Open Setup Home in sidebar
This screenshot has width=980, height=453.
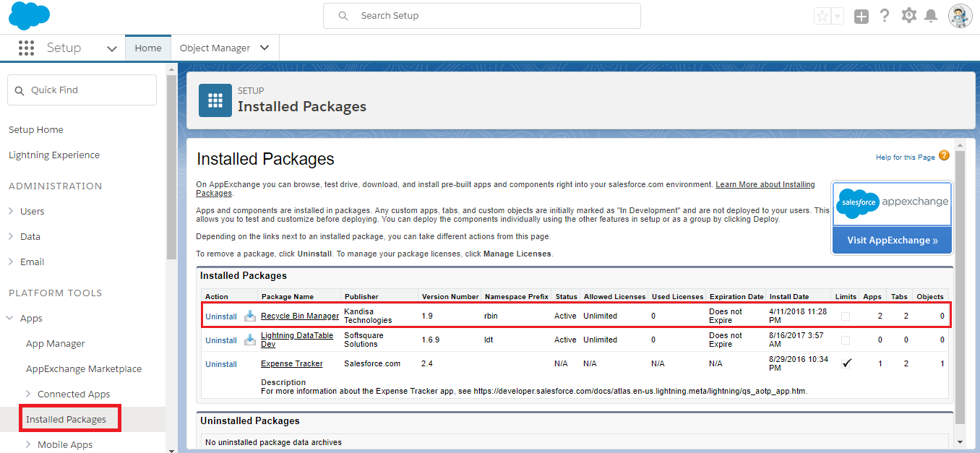pos(36,129)
